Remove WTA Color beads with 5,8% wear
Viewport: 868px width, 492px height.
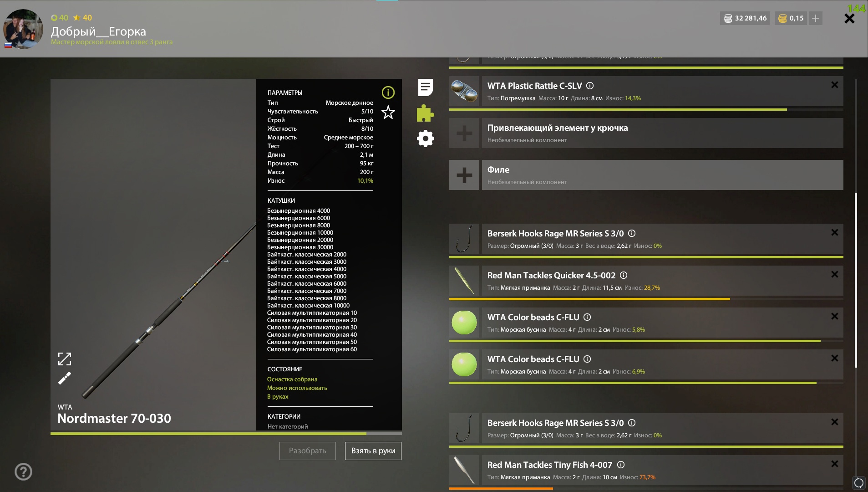click(x=835, y=316)
